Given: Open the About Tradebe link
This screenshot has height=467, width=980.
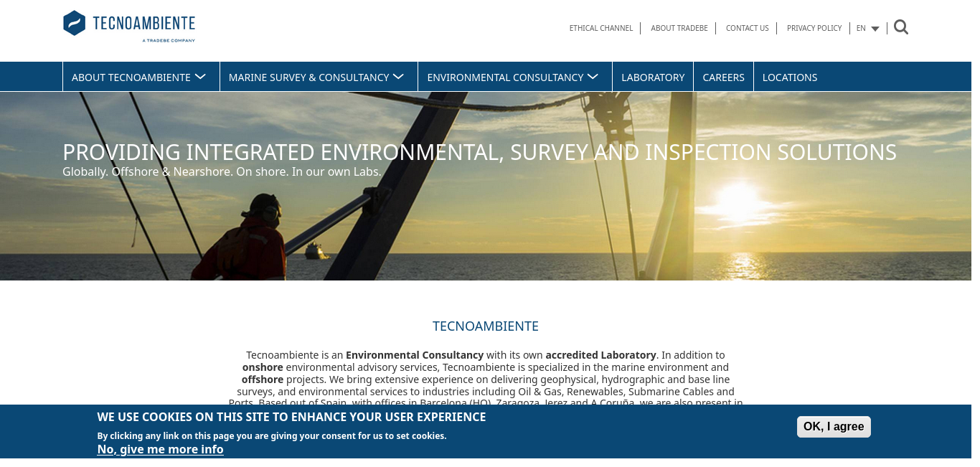Looking at the screenshot, I should click(x=679, y=28).
